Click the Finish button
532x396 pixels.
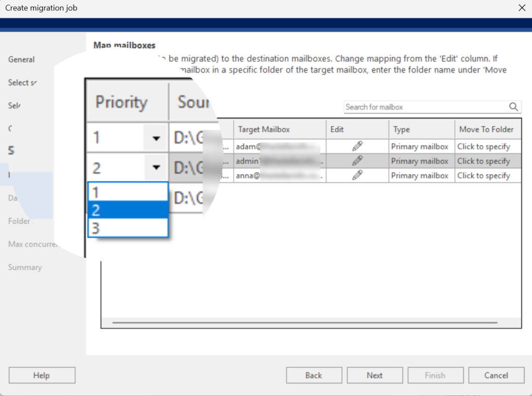(436, 375)
